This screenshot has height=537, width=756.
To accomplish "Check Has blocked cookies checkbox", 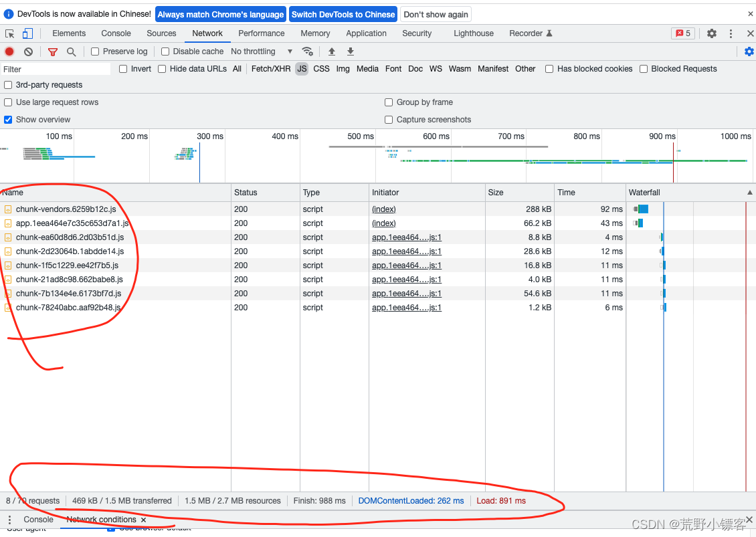I will [549, 69].
